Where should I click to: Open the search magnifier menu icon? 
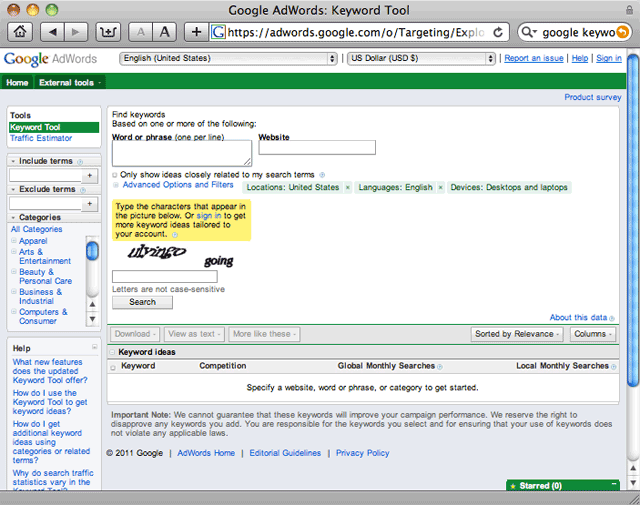(x=529, y=32)
